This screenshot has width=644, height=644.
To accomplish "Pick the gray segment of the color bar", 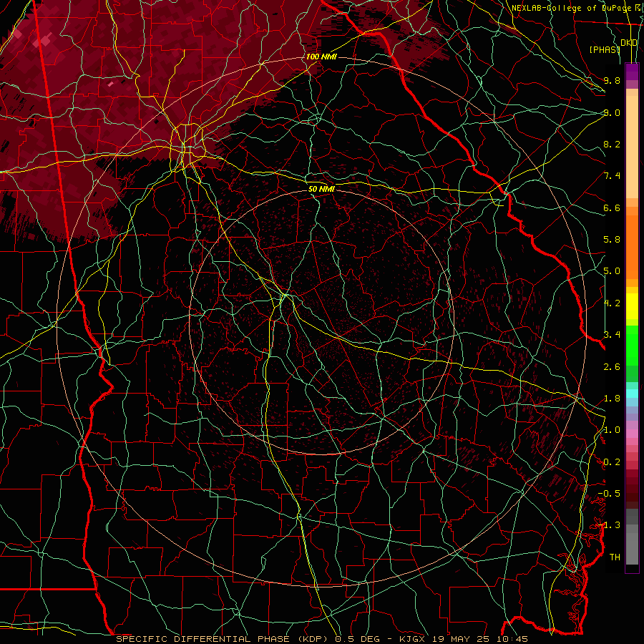I will point(632,537).
